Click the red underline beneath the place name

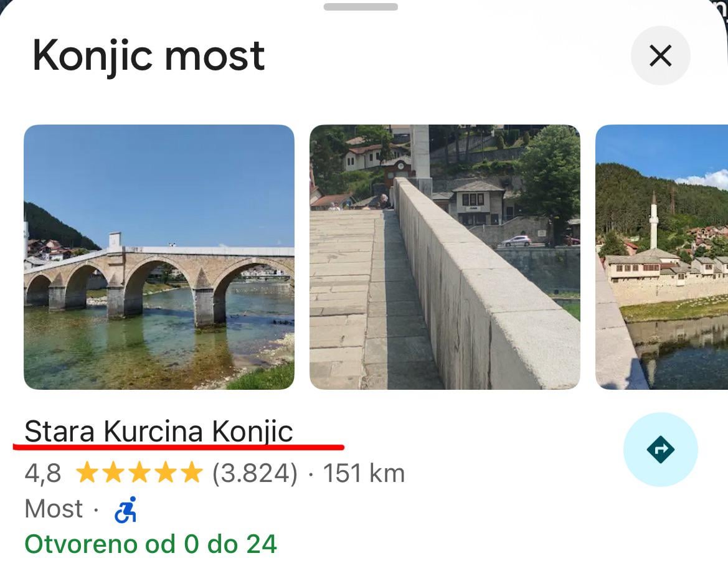click(178, 446)
